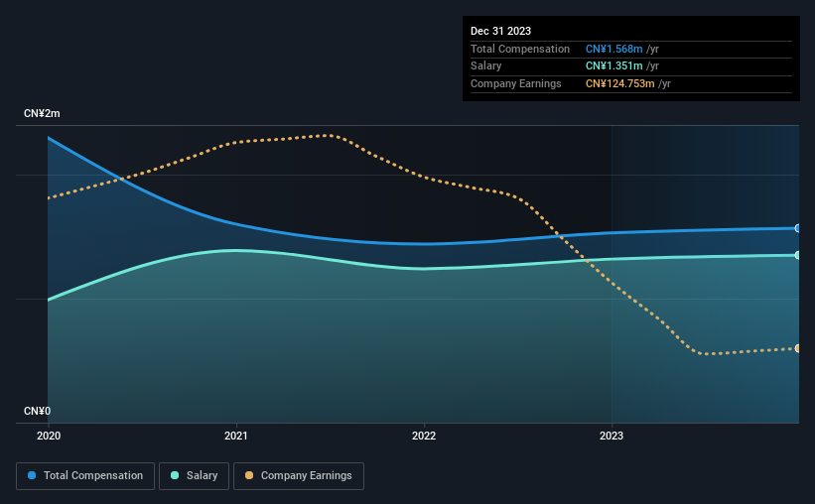Viewport: 815px width, 504px height.
Task: Click the 2020 x-axis label
Action: point(49,436)
